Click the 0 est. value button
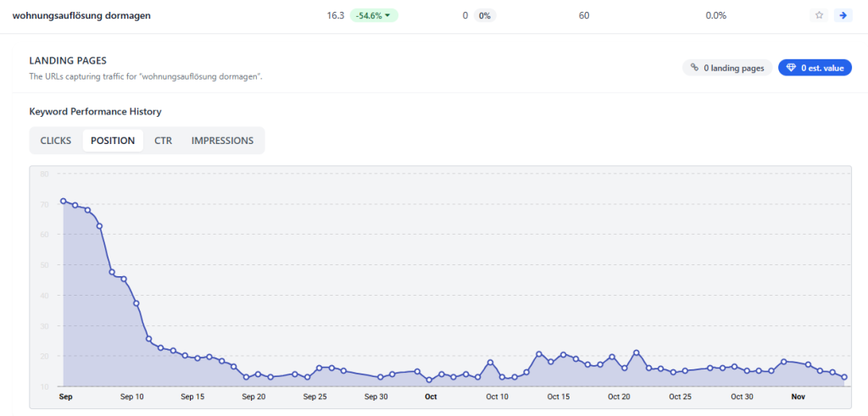Viewport: 868px width, 416px height. click(815, 68)
